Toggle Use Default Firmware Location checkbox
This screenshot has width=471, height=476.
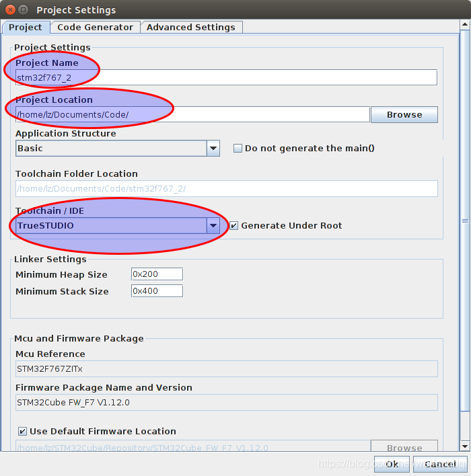[x=22, y=432]
